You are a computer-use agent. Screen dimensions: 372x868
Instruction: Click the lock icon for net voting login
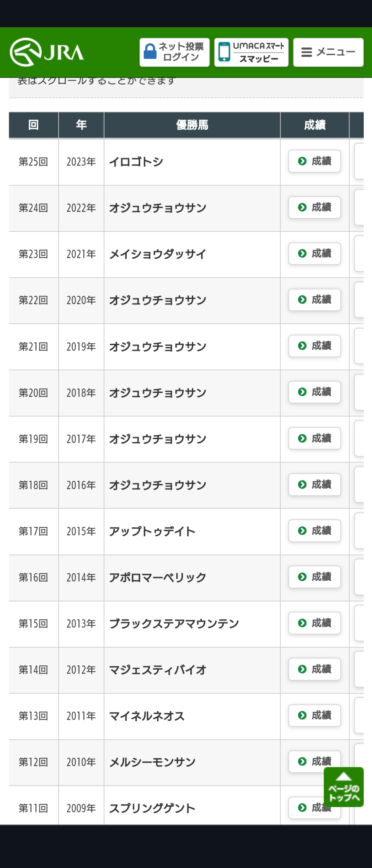tap(150, 52)
